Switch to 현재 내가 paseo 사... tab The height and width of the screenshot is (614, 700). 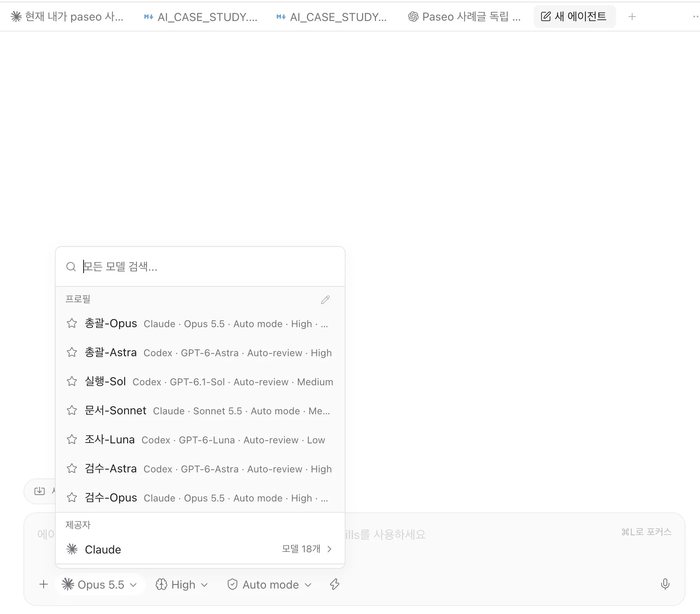click(x=67, y=17)
